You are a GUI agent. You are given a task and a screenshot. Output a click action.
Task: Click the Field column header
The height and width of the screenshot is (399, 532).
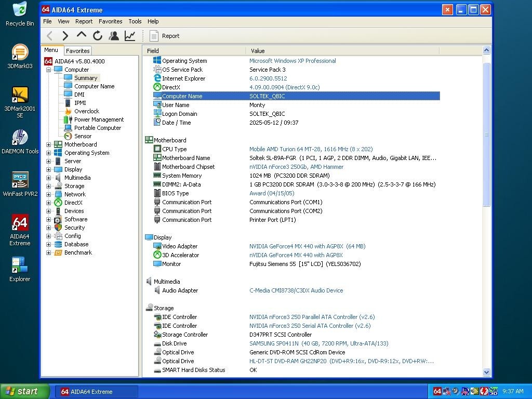(194, 51)
